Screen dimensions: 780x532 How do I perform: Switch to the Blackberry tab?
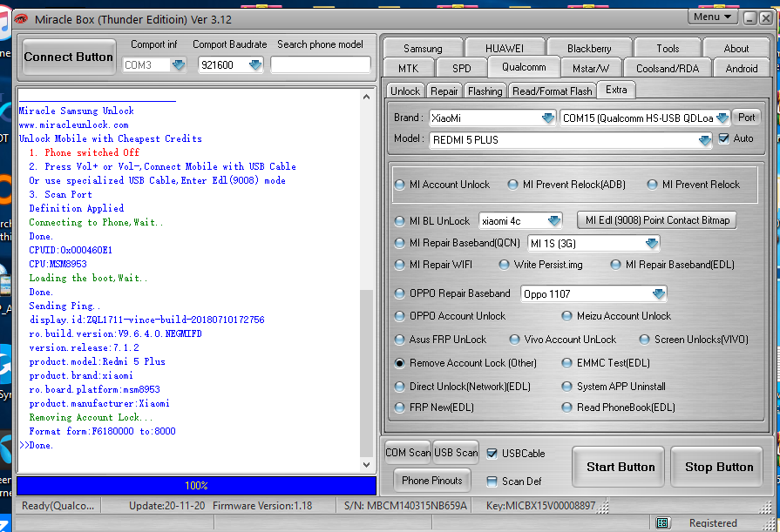pos(589,48)
